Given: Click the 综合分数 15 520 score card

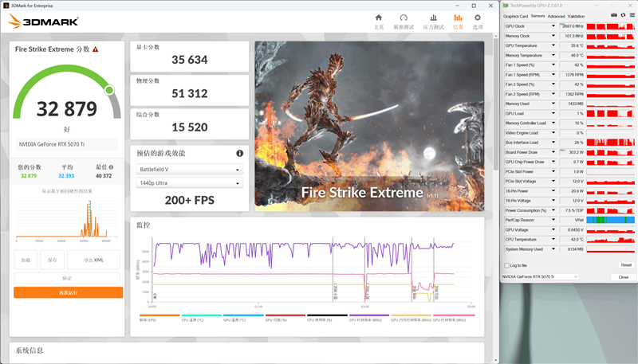Looking at the screenshot, I should (x=189, y=123).
